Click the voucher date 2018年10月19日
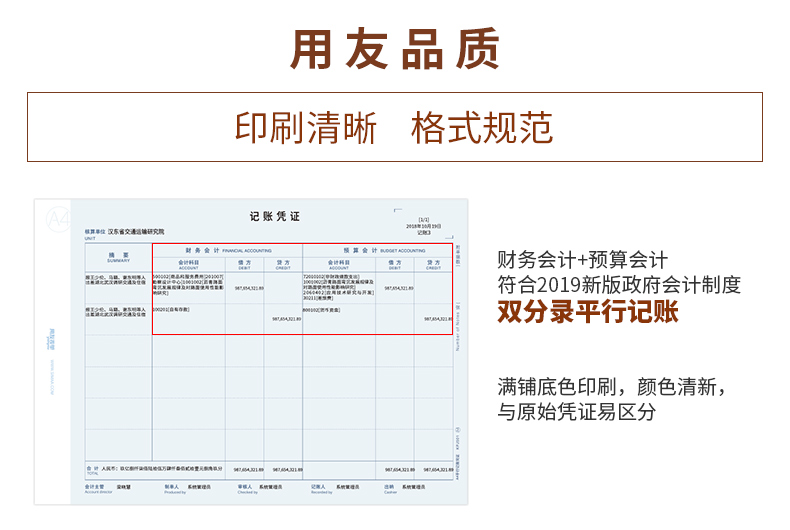 click(x=424, y=226)
